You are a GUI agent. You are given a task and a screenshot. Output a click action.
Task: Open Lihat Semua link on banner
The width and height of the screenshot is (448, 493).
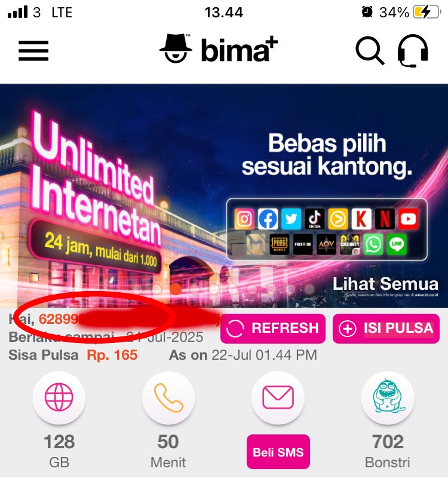pyautogui.click(x=385, y=284)
